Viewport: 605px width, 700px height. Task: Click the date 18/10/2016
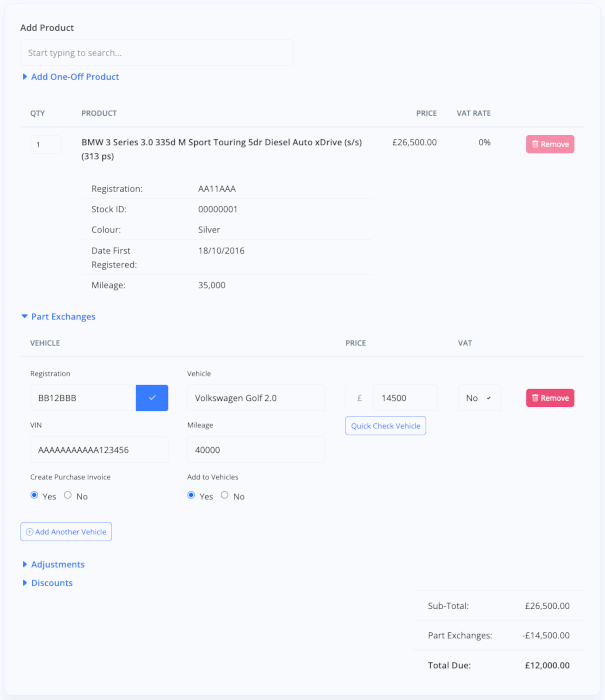pyautogui.click(x=221, y=251)
